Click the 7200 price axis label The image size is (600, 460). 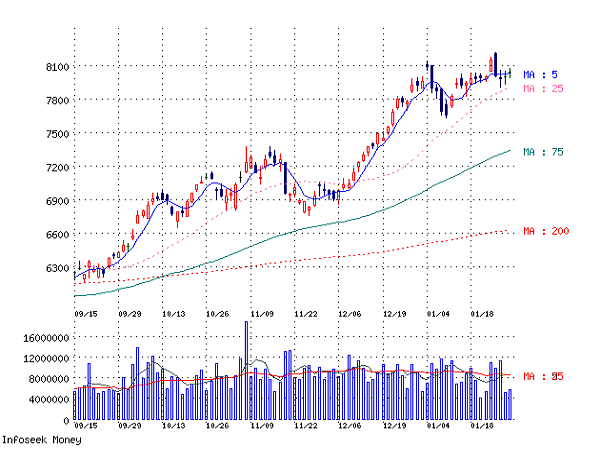click(x=57, y=167)
